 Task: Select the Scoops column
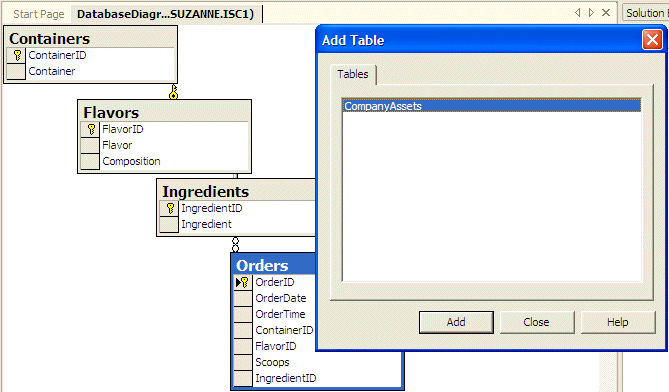coord(272,362)
